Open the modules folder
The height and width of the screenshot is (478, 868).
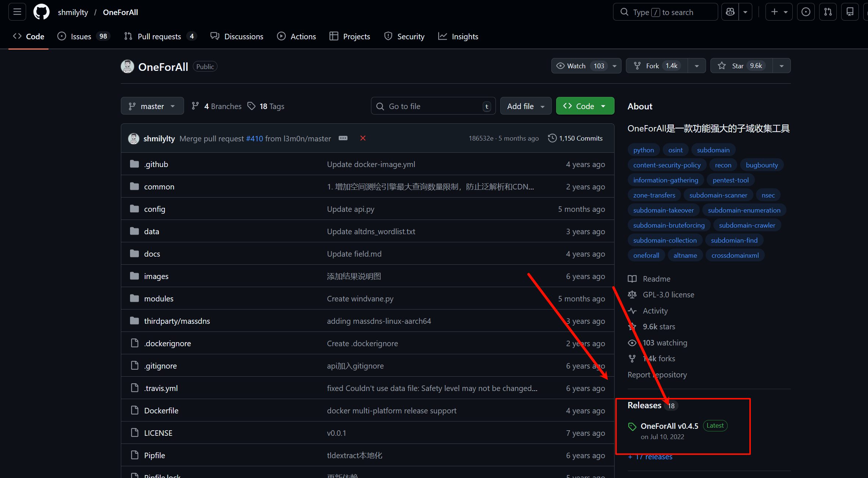[158, 298]
